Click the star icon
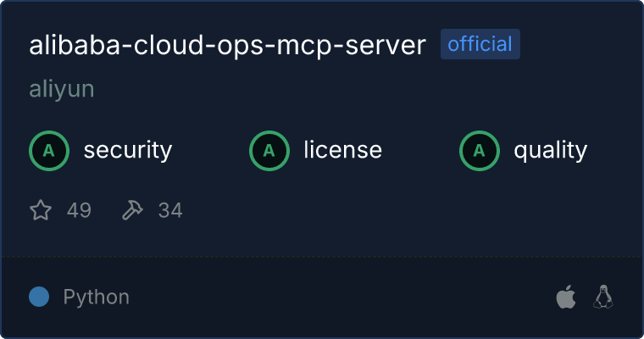The image size is (644, 339). point(41,210)
